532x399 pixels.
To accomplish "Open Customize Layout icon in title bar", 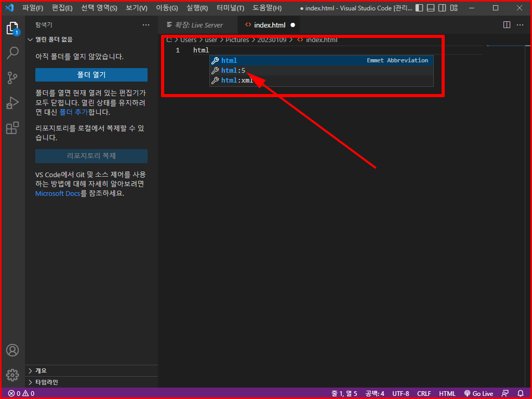I will pos(454,8).
